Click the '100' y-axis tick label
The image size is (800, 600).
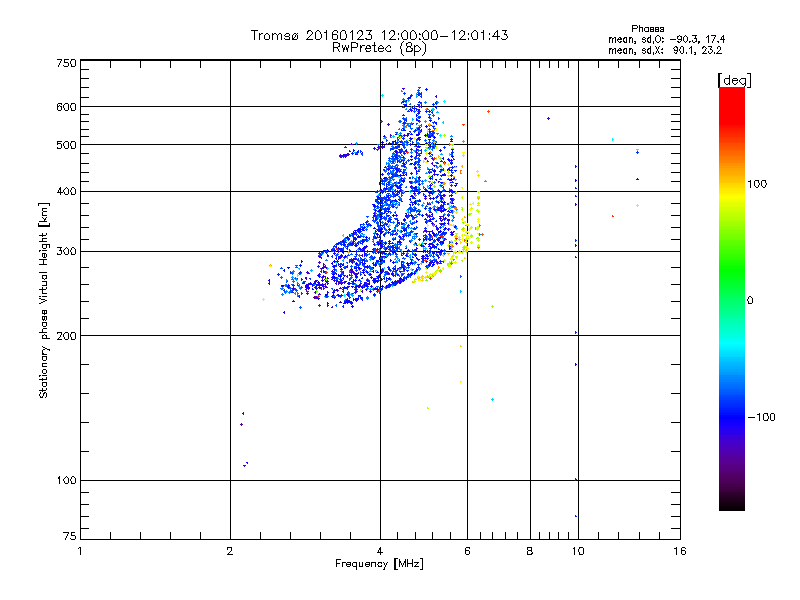click(x=67, y=481)
